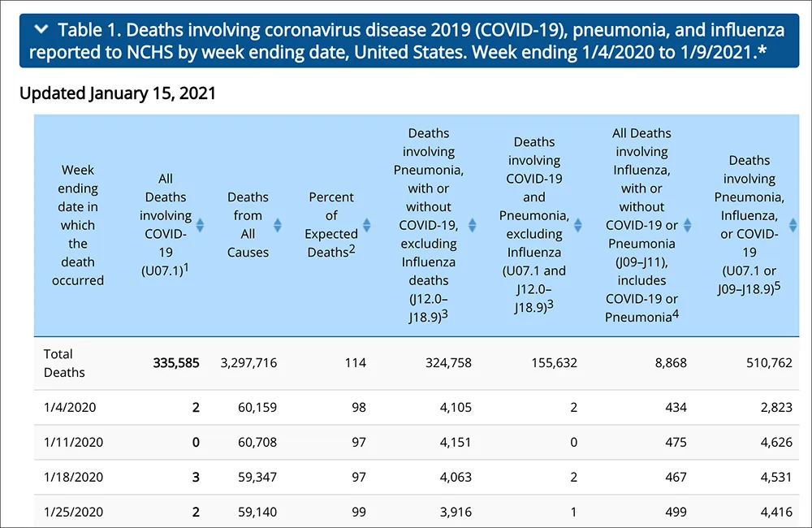Sort by Pneumonia excluding Influenza deaths column
Screen dimensions: 812x528
(473, 225)
